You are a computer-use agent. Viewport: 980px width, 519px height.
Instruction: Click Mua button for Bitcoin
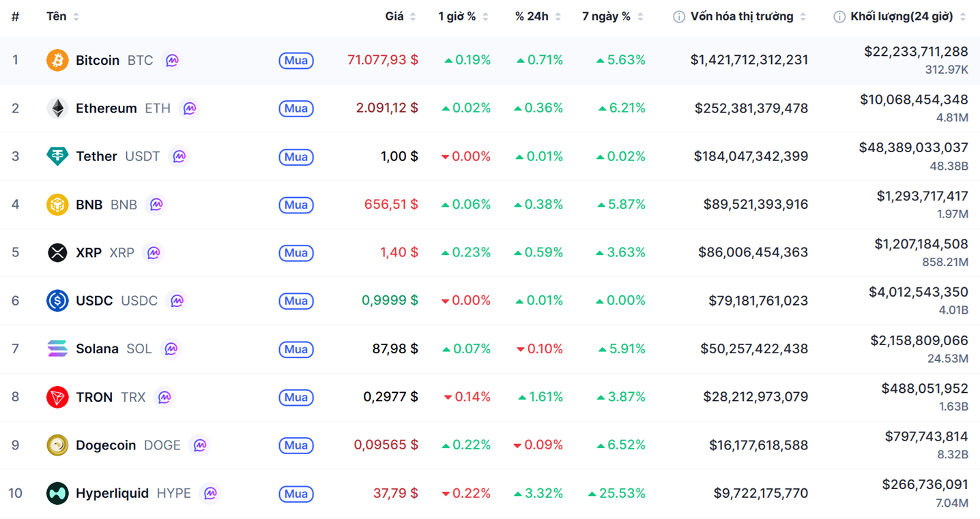point(296,61)
